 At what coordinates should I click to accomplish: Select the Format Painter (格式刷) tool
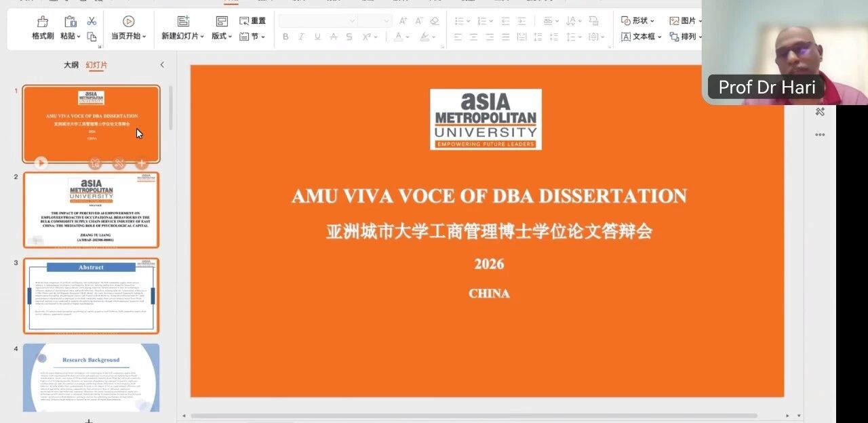click(x=43, y=28)
